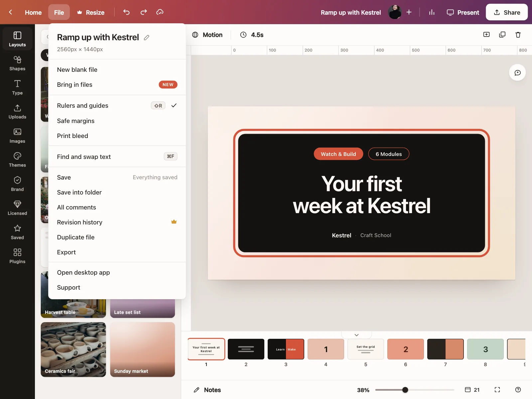Screen dimensions: 532x399
Task: Open the Themes sidebar panel
Action: coord(17,160)
